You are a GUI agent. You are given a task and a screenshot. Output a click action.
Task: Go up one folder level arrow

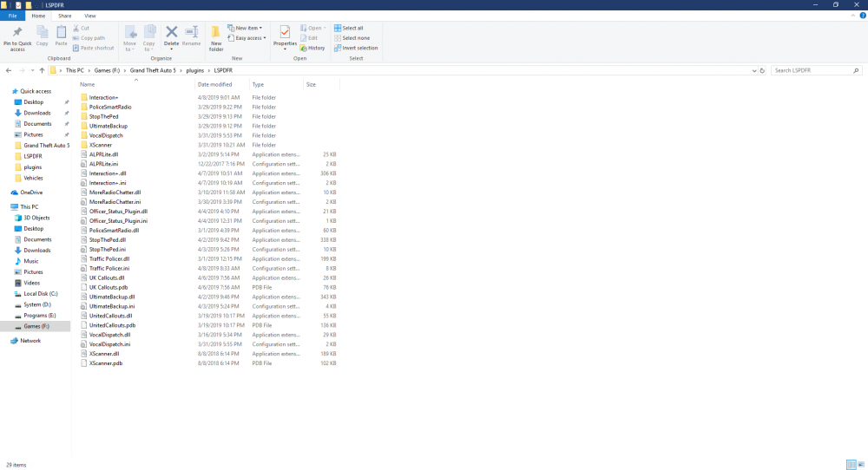coord(42,70)
